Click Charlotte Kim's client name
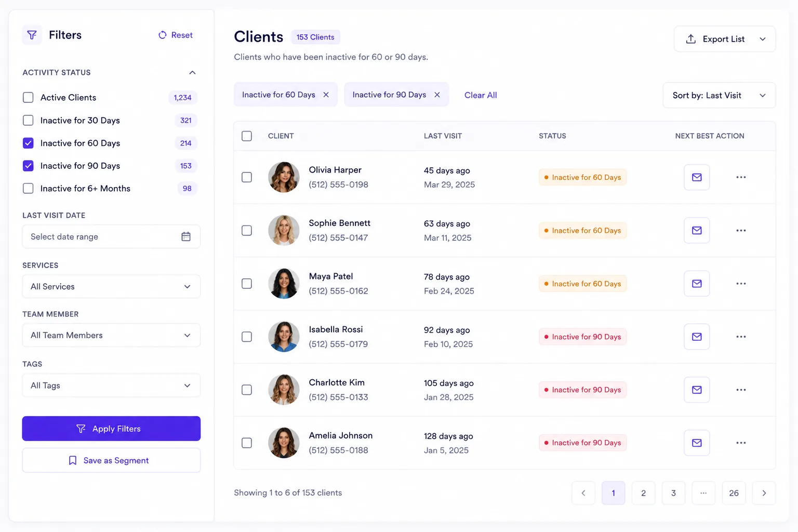Image resolution: width=798 pixels, height=532 pixels. click(337, 382)
